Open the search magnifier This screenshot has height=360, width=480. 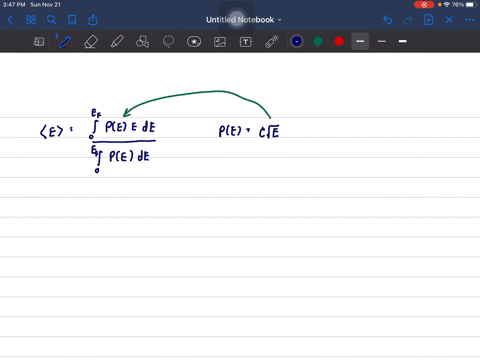[x=51, y=20]
